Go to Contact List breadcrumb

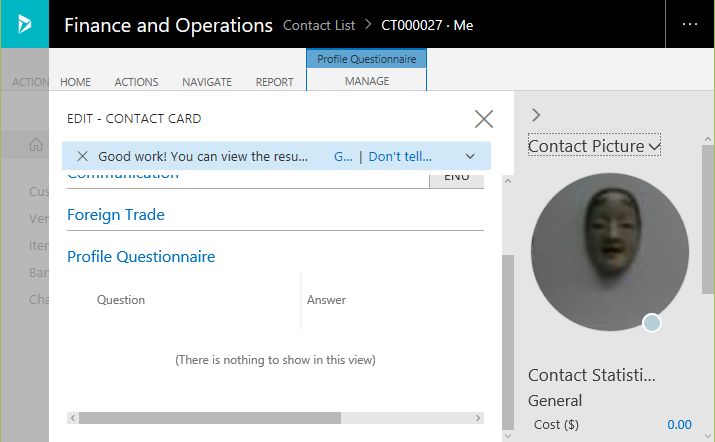(x=319, y=25)
